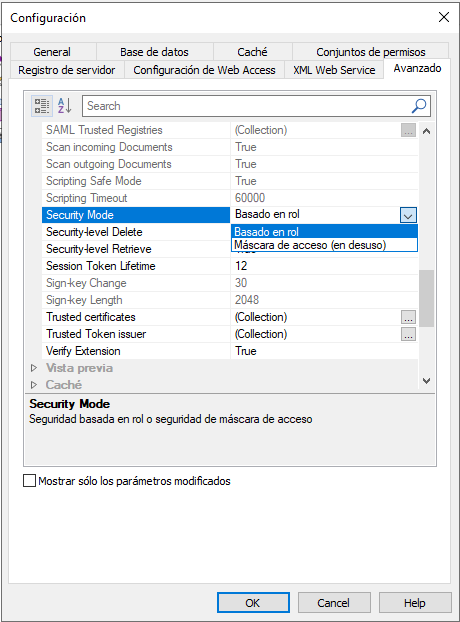Screen dimensions: 460x622
Task: Switch to Registro de servidor tab
Action: 67,70
